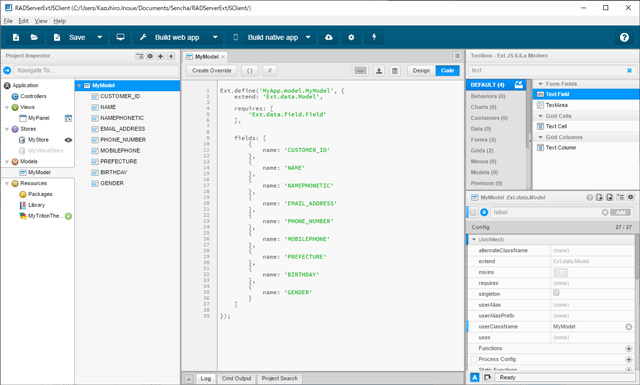The height and width of the screenshot is (385, 640).
Task: Collapse MyModel node in fields tree
Action: pyautogui.click(x=79, y=86)
